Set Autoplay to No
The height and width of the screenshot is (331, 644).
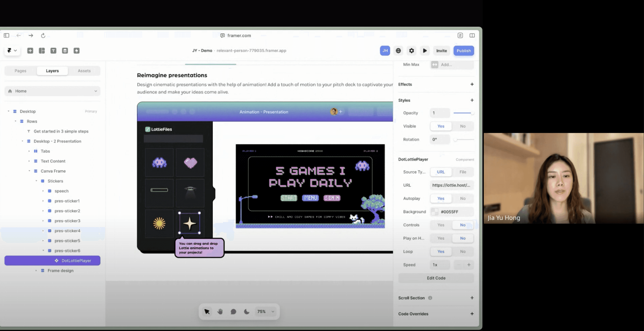pyautogui.click(x=463, y=198)
